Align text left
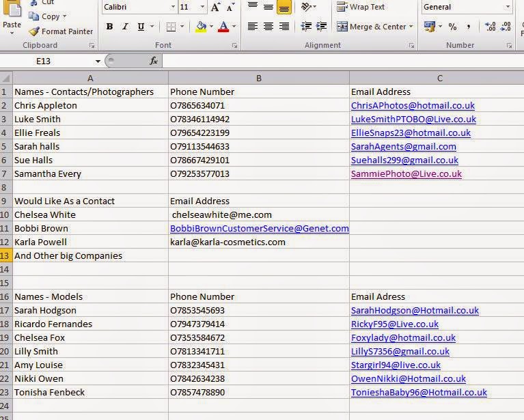 253,27
